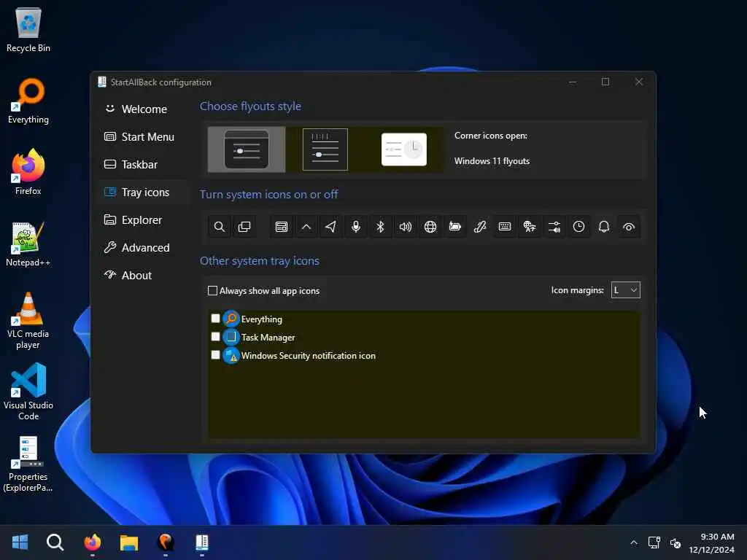Toggle the Network globe system icon
The width and height of the screenshot is (747, 560).
point(430,227)
